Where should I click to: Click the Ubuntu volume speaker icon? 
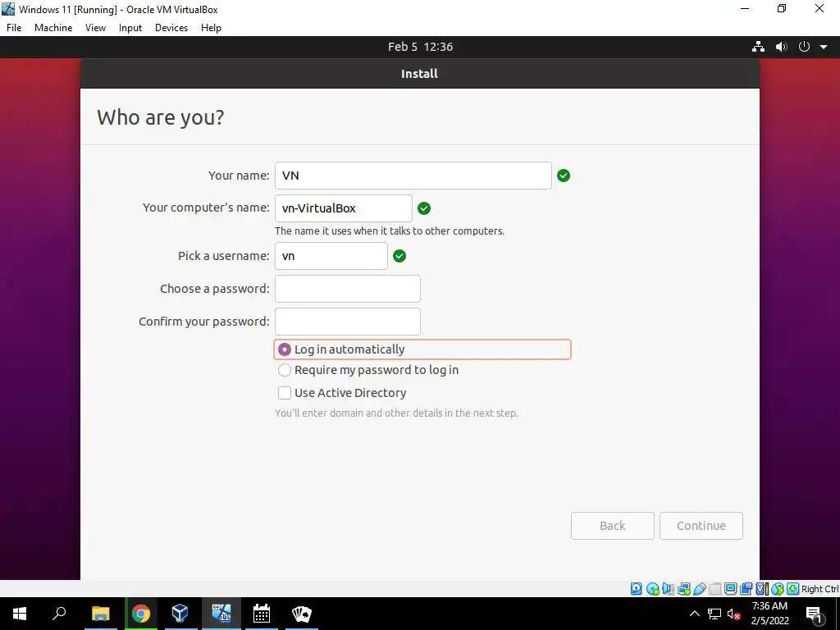(781, 47)
